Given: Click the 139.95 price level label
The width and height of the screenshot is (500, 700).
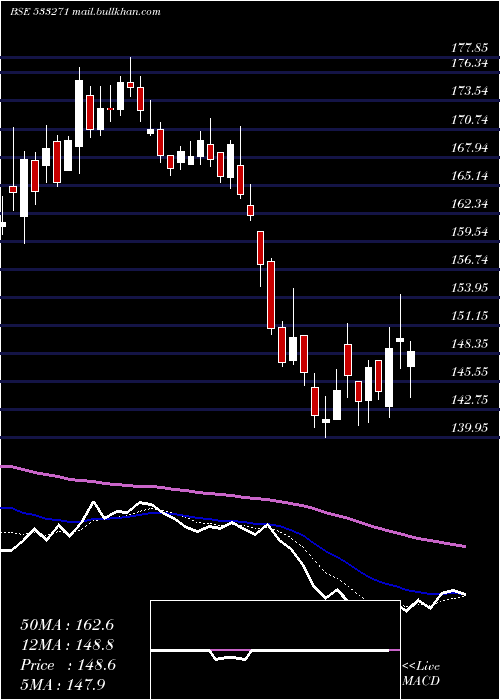Looking at the screenshot, I should pos(470,428).
